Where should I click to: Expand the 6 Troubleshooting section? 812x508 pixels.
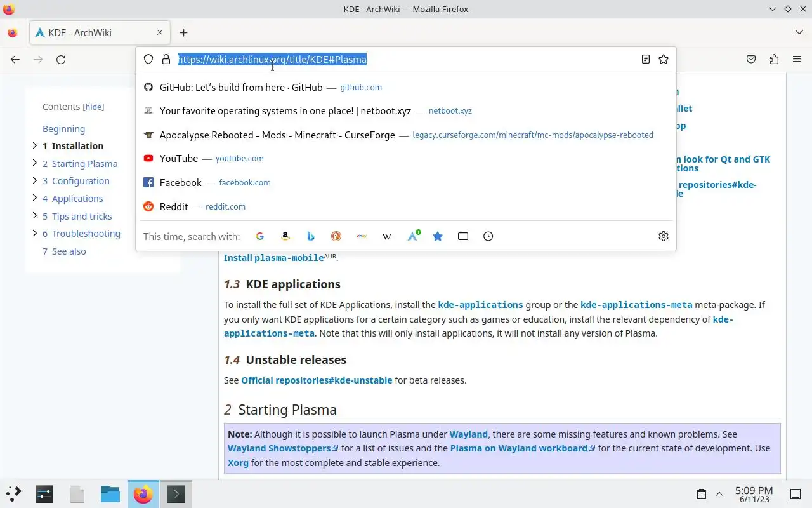coord(35,233)
